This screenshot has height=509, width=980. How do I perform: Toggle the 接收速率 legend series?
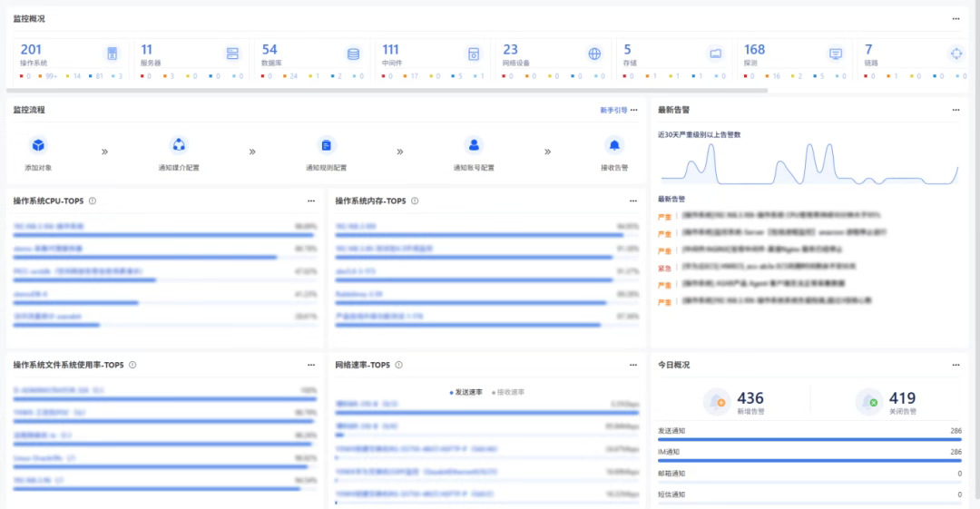508,392
